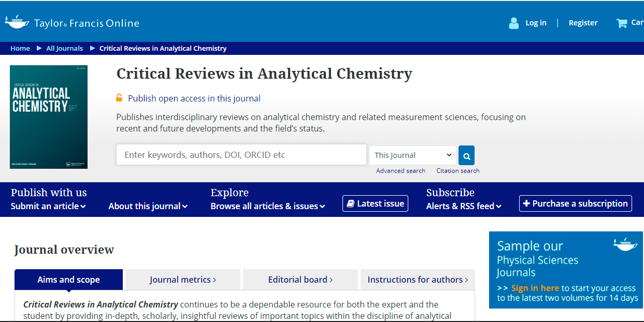The height and width of the screenshot is (322, 644).
Task: Click the journal cover thumbnail image
Action: pyautogui.click(x=49, y=116)
